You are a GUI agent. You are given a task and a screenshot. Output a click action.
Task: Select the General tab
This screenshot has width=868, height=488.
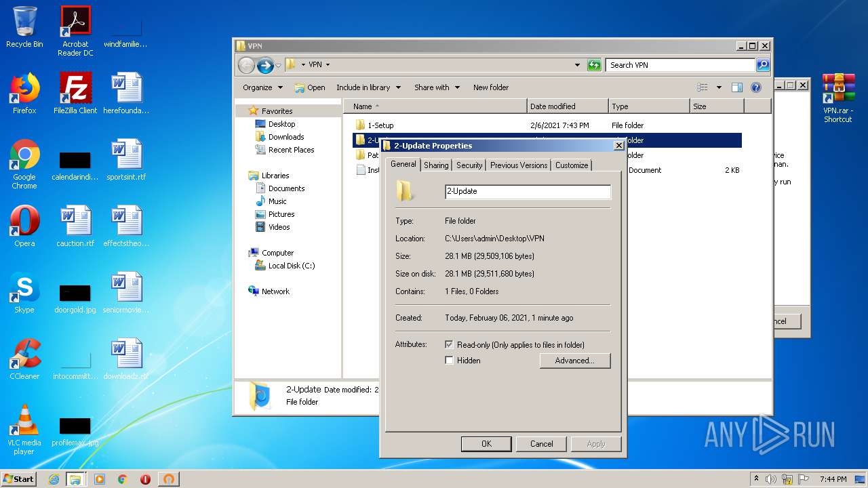(403, 165)
